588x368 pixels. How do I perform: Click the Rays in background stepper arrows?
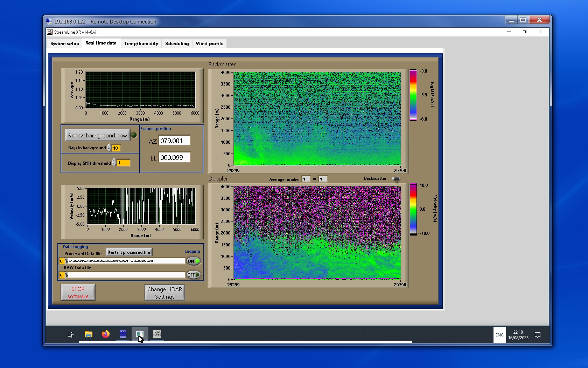[x=109, y=148]
